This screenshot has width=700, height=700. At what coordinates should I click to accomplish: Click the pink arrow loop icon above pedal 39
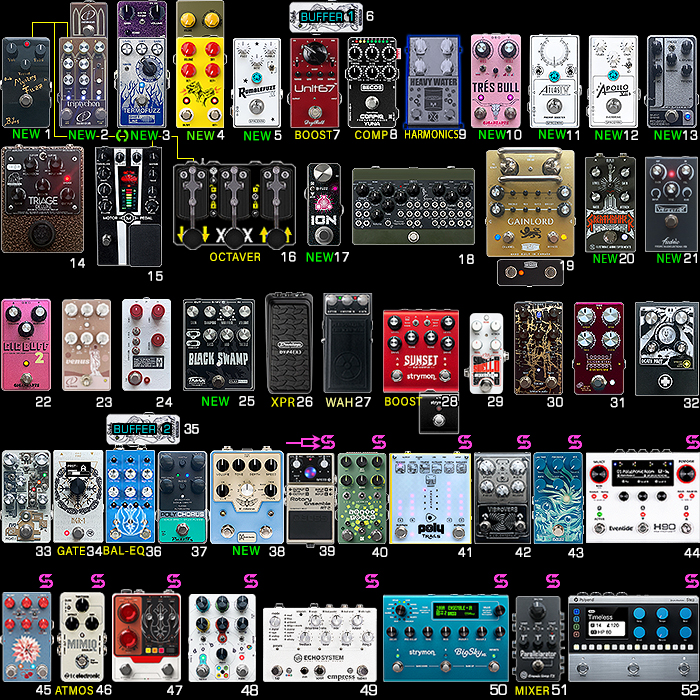310,442
